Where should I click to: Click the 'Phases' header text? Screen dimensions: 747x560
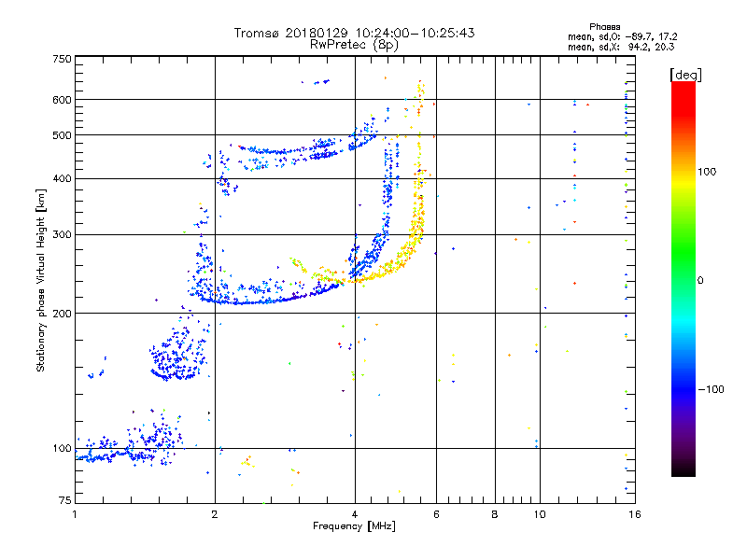[x=604, y=27]
